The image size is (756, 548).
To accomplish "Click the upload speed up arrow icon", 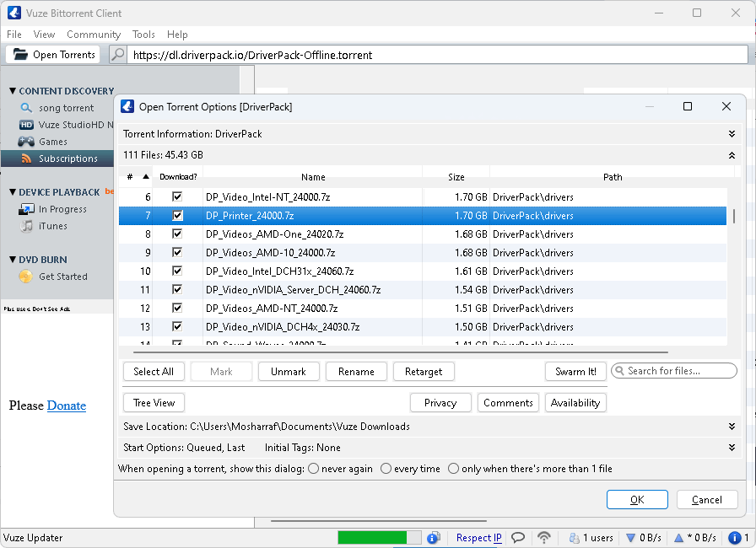I will click(x=679, y=538).
